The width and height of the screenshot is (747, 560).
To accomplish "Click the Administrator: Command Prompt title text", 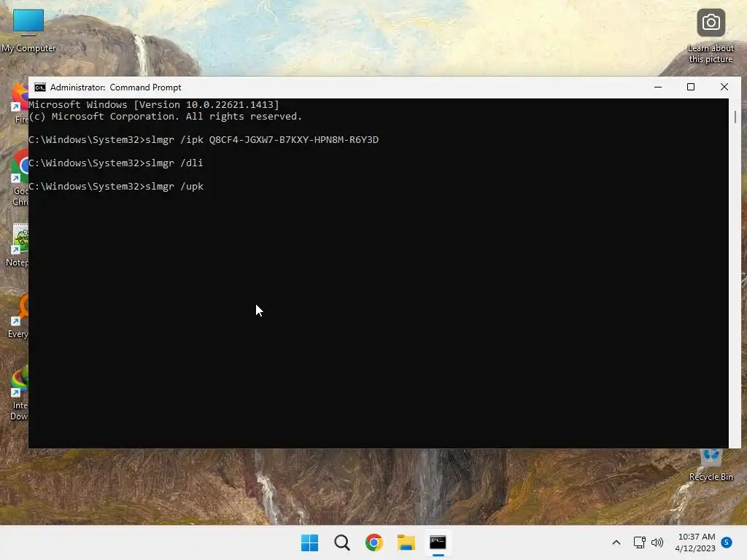I will tap(116, 87).
